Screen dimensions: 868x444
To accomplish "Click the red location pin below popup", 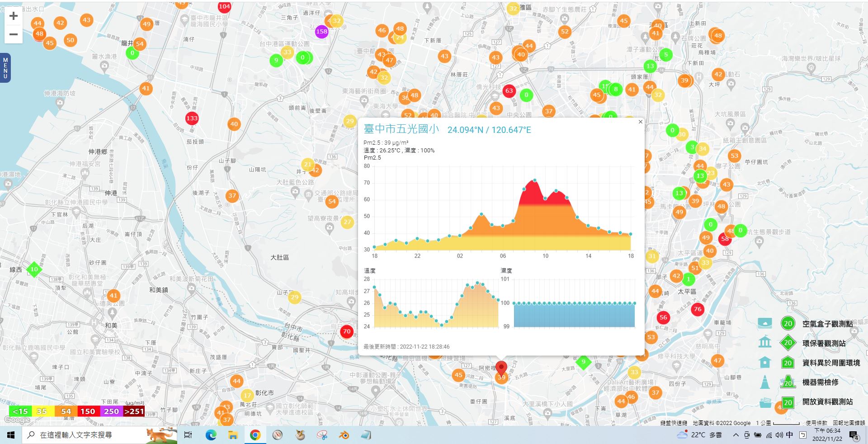I will (501, 368).
